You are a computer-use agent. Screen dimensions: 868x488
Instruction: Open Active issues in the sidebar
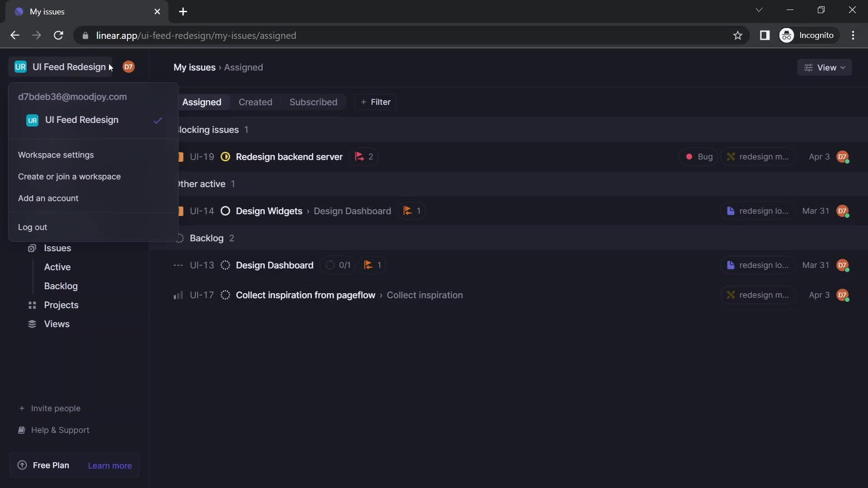click(57, 267)
